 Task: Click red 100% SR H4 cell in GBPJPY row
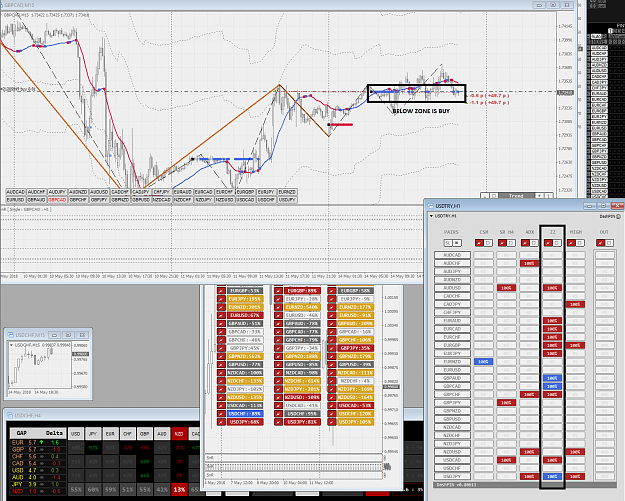(506, 403)
